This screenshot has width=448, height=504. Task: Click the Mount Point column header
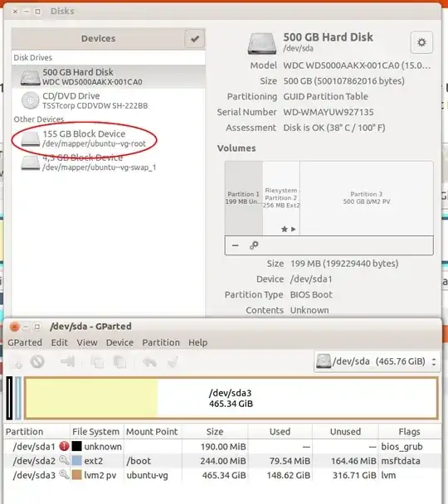click(153, 431)
